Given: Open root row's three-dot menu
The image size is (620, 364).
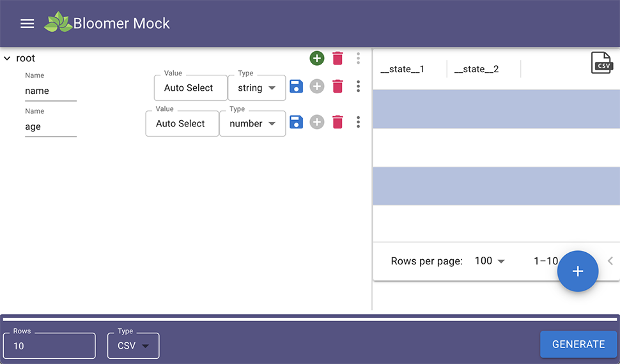Looking at the screenshot, I should coord(358,59).
